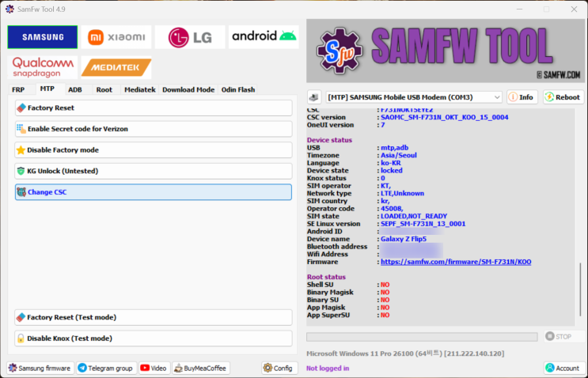
Task: Click the Shell SU 'NO' value
Action: [385, 285]
